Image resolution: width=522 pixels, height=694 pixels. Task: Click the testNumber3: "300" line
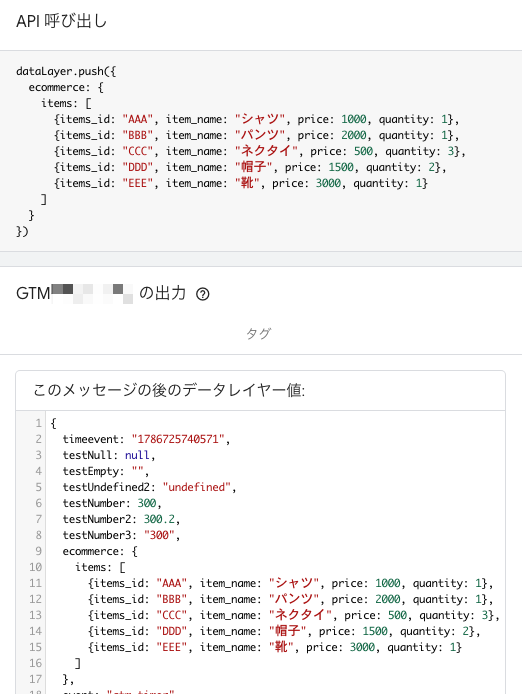point(121,535)
